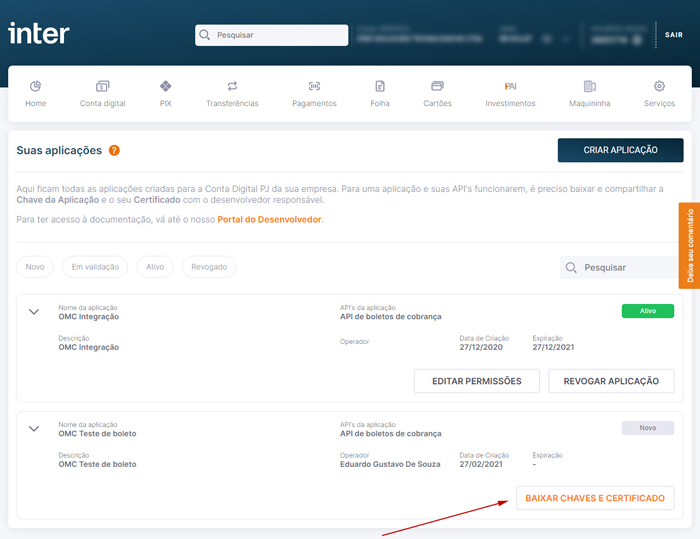Toggle the Ativo filter chip

[x=155, y=267]
